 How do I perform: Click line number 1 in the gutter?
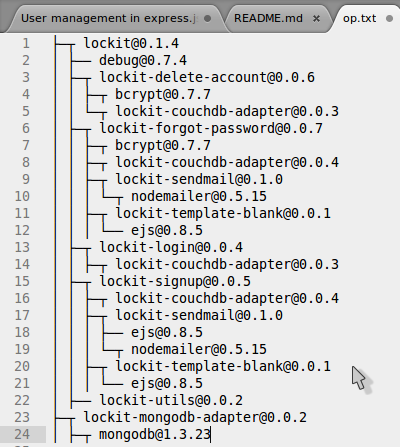pyautogui.click(x=26, y=43)
